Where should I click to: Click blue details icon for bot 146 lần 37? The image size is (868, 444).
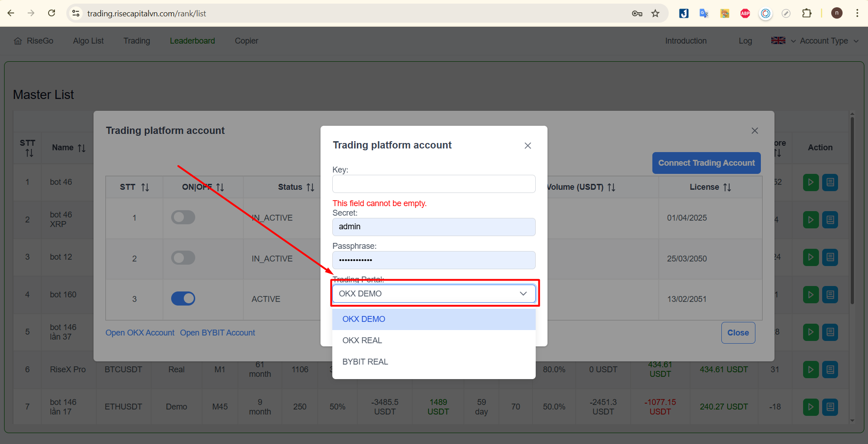830,332
